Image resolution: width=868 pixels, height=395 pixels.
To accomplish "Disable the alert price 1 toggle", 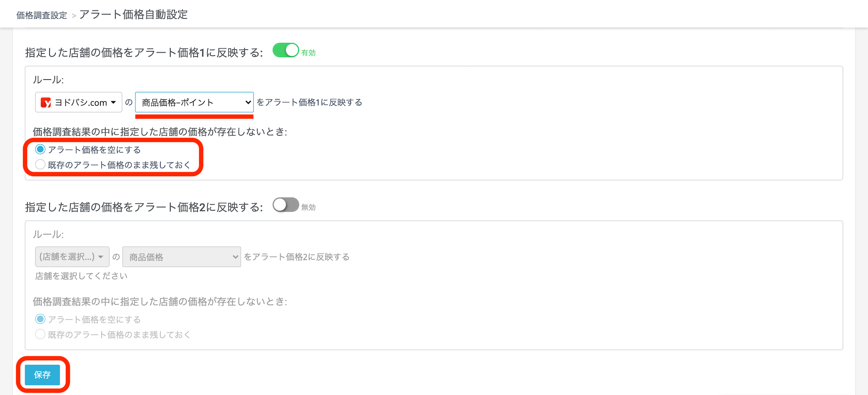I will point(286,51).
